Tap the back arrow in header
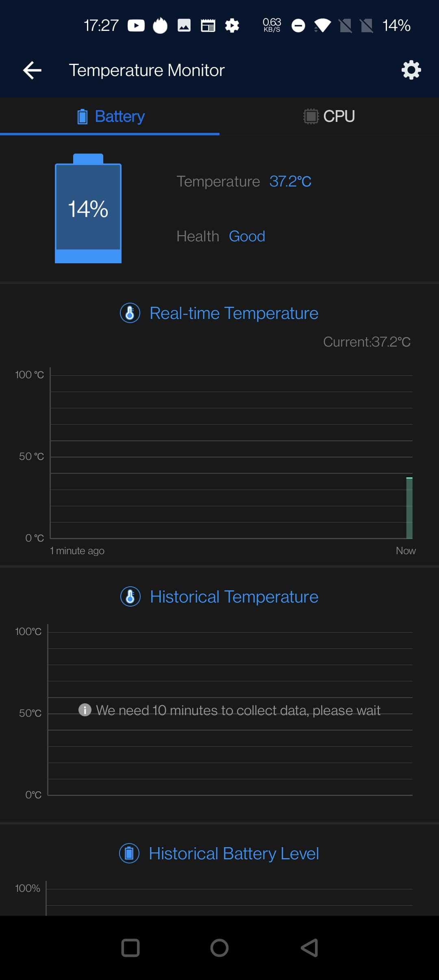 point(33,70)
